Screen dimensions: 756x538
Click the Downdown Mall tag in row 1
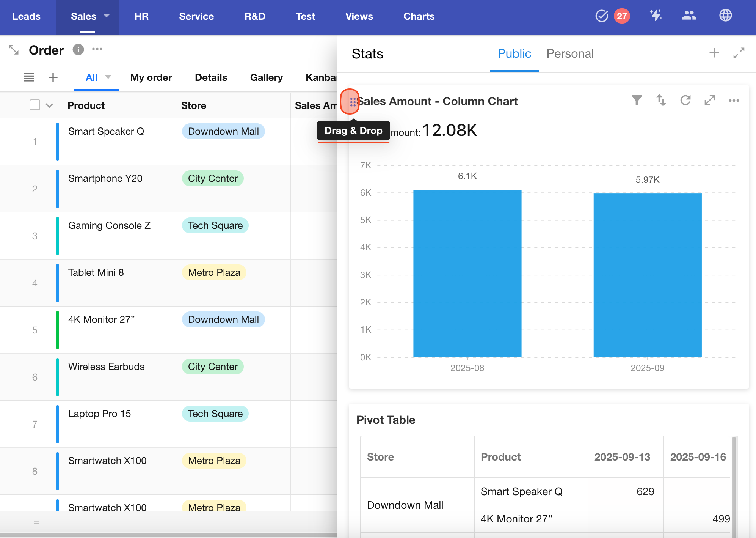(223, 131)
